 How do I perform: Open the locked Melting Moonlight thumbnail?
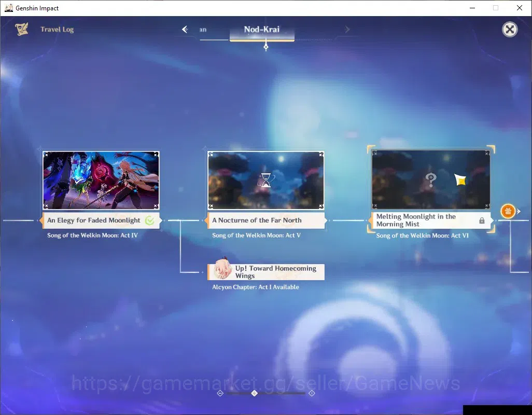click(x=431, y=179)
